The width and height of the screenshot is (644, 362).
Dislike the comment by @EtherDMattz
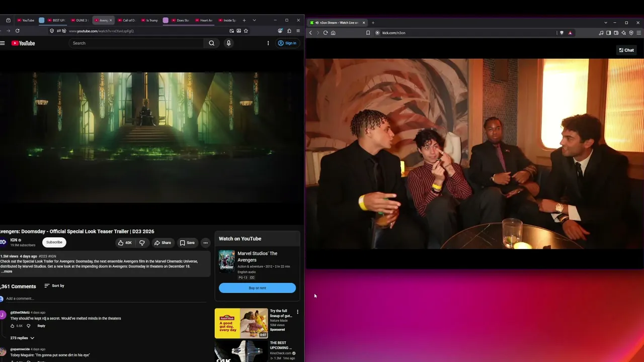pyautogui.click(x=28, y=326)
